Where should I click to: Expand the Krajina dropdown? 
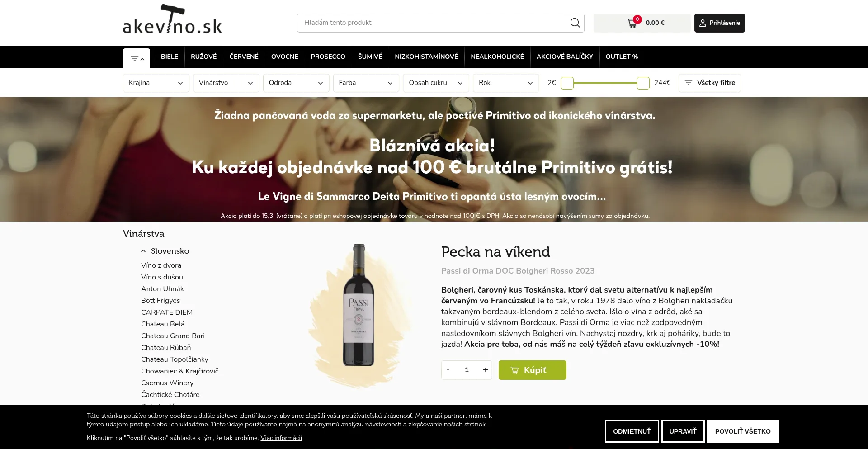coord(156,83)
